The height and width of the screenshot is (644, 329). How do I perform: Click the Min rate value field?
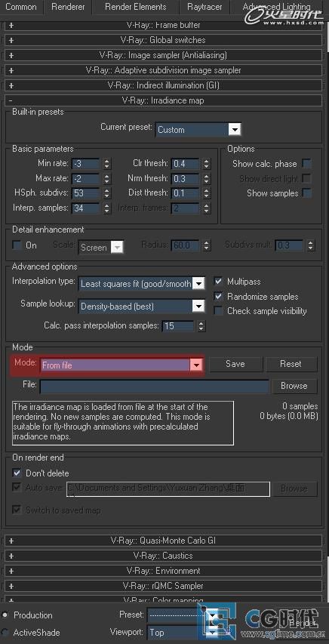(85, 164)
